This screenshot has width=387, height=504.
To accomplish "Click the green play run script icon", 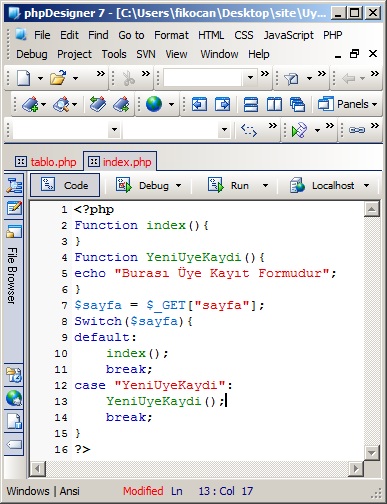I will [x=299, y=130].
